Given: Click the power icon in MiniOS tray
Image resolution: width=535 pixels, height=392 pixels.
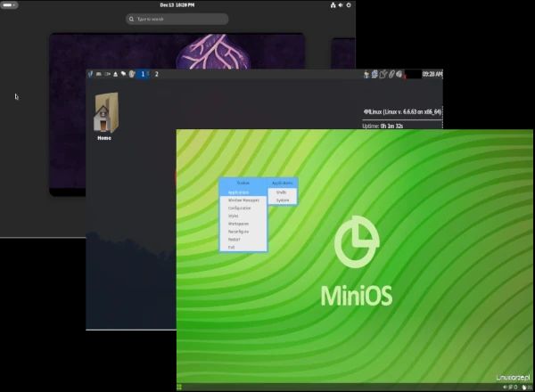Looking at the screenshot, I should pos(515,388).
